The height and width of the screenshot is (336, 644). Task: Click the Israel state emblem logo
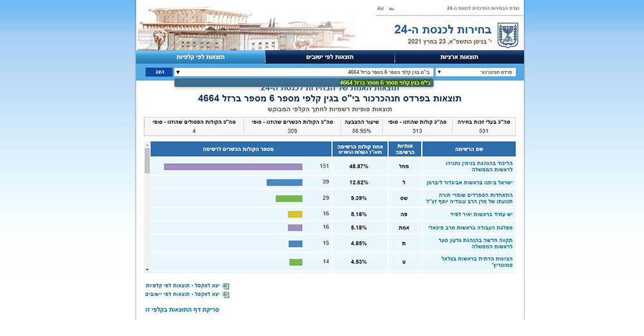tap(507, 35)
